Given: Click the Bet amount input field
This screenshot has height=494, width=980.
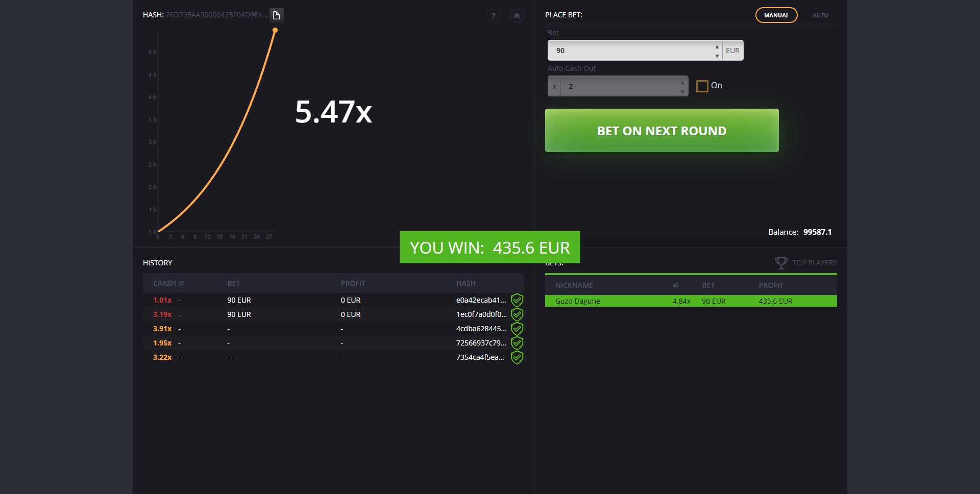Looking at the screenshot, I should pos(633,51).
